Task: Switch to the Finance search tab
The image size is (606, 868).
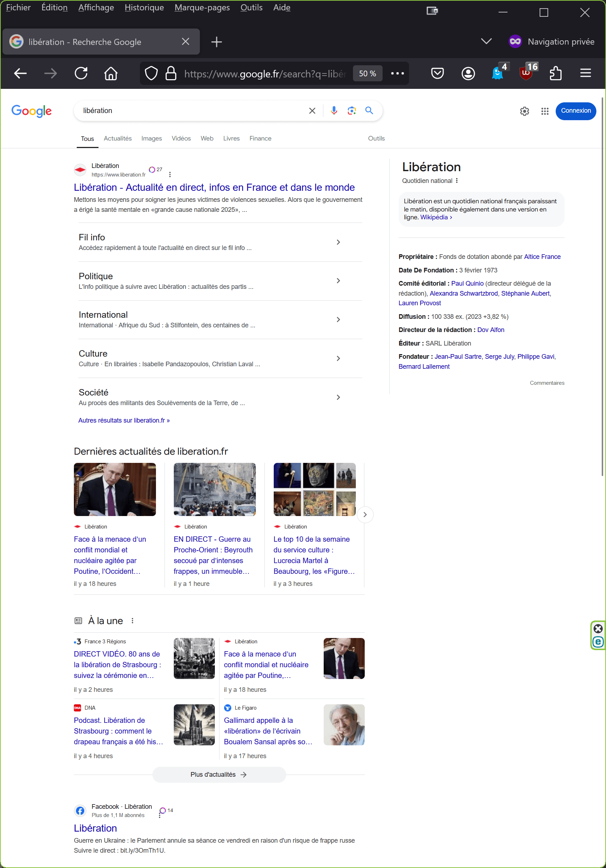Action: pos(260,138)
